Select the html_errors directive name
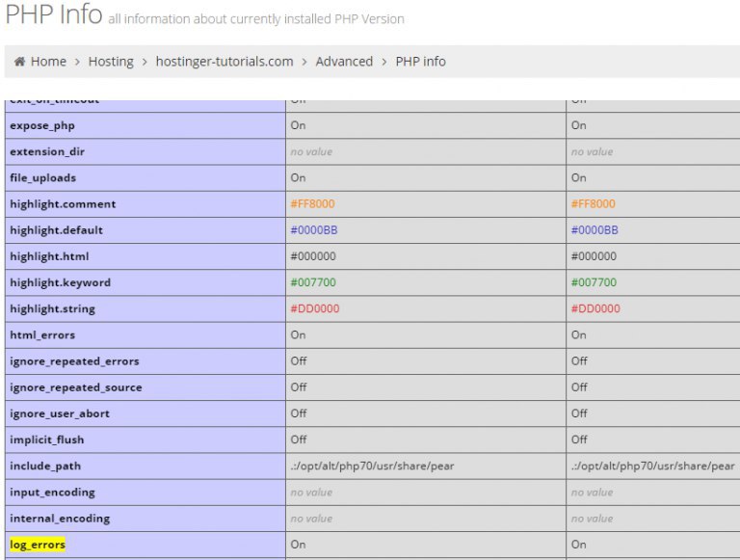 tap(42, 335)
